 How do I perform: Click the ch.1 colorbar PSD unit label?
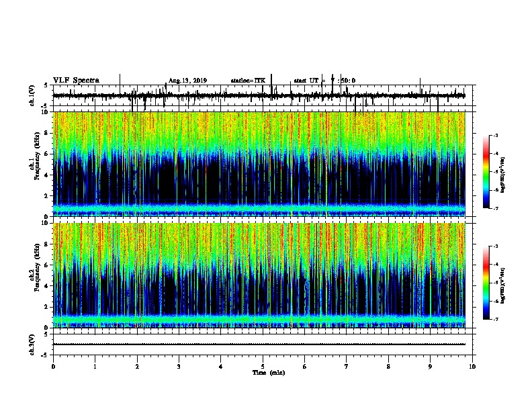click(x=503, y=175)
